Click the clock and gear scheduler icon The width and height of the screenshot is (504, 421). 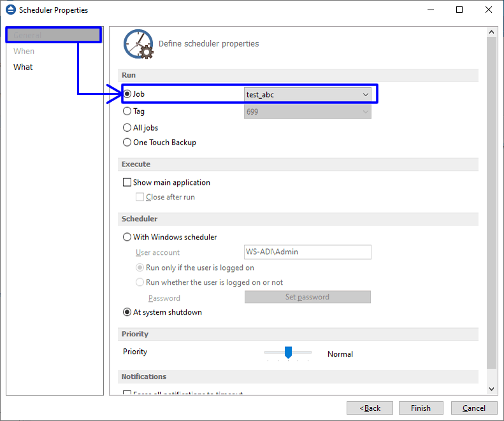(138, 44)
